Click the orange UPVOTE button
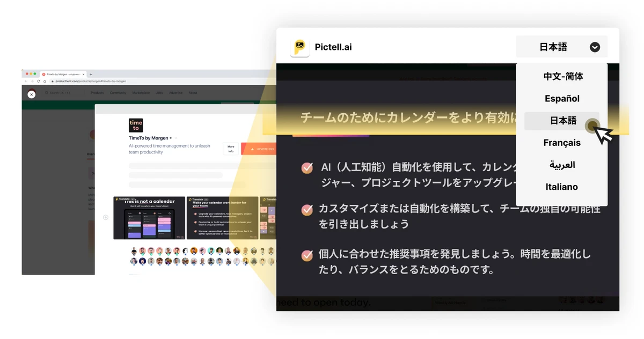The width and height of the screenshot is (644, 339). tap(259, 149)
